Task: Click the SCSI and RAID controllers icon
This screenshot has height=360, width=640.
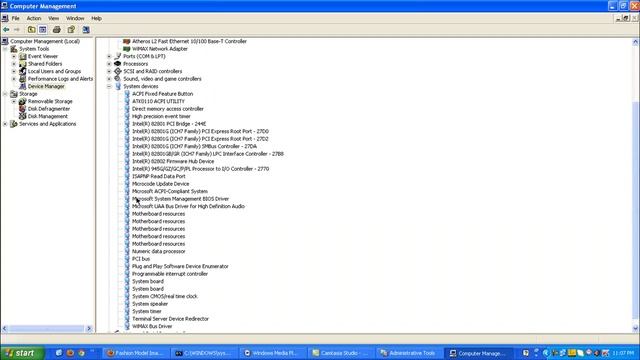Action: point(118,71)
